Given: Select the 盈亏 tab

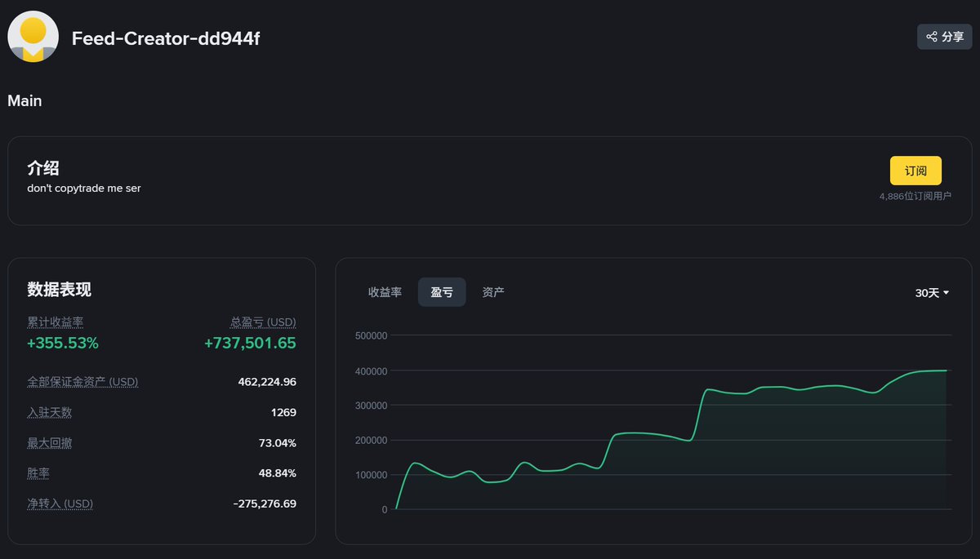Looking at the screenshot, I should coord(442,292).
